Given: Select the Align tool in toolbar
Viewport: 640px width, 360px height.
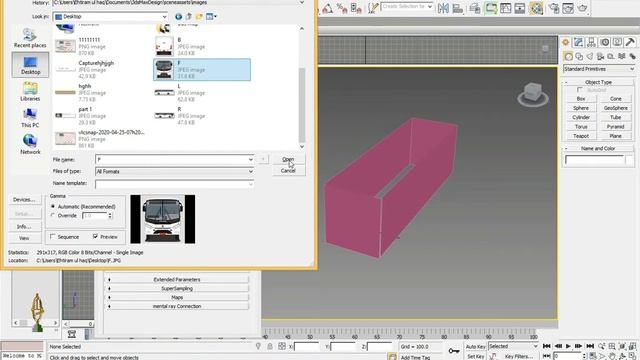Looking at the screenshot, I should pos(458,8).
